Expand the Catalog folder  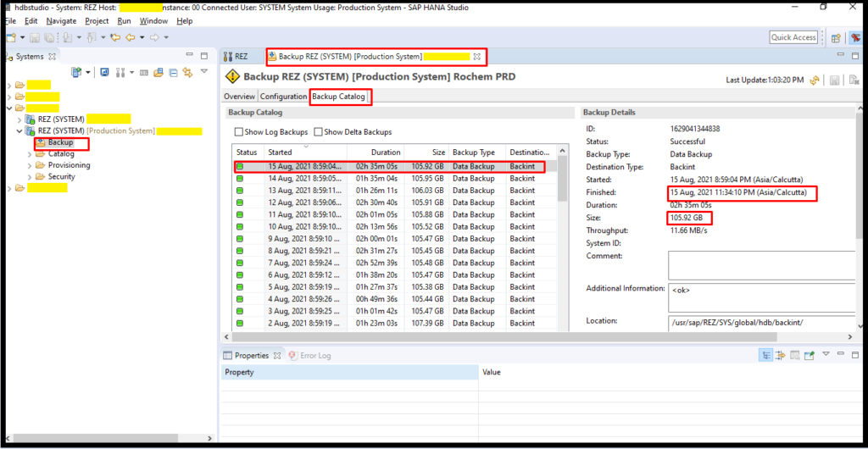click(30, 153)
